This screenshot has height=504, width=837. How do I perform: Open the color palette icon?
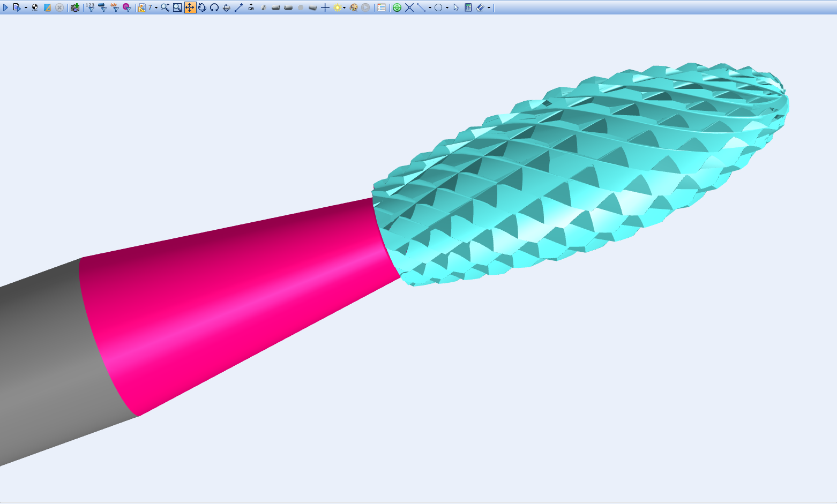pyautogui.click(x=354, y=7)
